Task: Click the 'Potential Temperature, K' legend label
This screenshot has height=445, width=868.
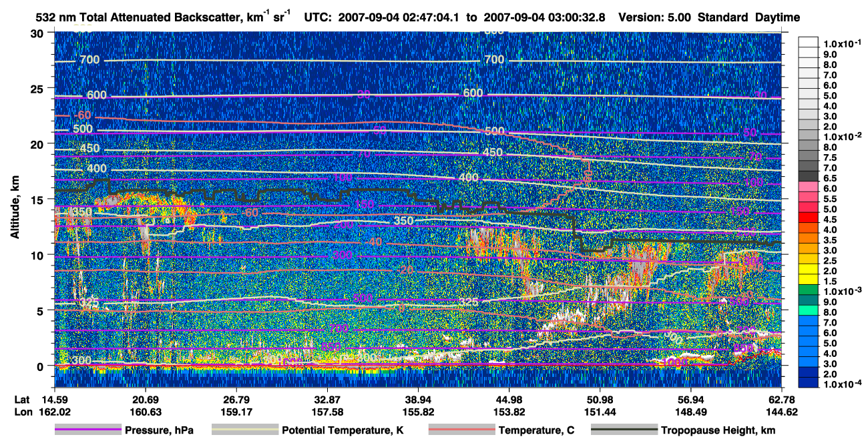Action: (x=343, y=431)
